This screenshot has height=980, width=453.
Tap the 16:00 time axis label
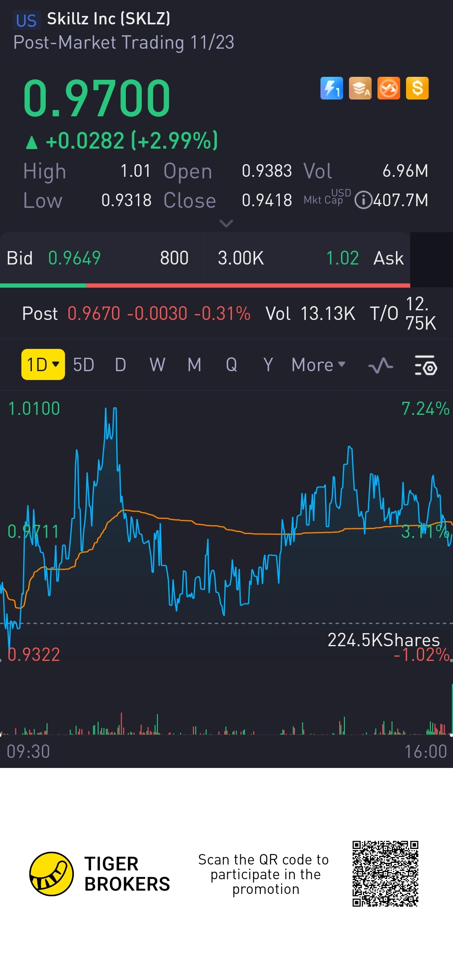point(426,752)
